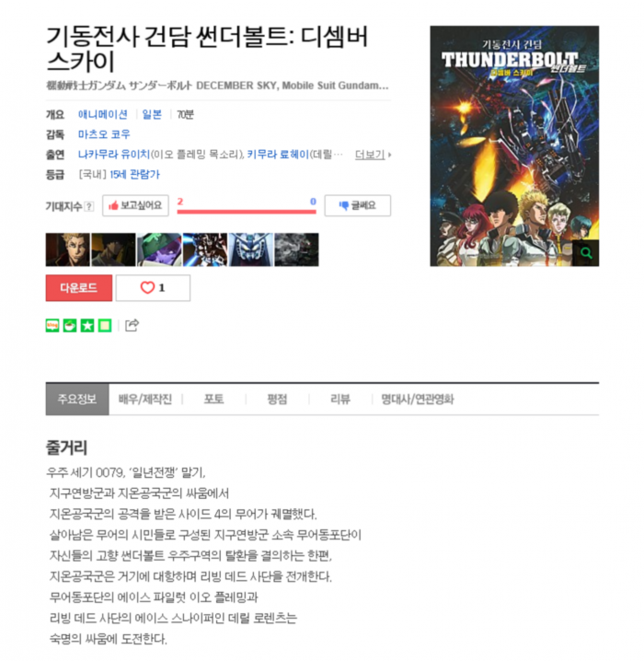The height and width of the screenshot is (661, 644).
Task: Go to the 명대사/연관영화 tab
Action: pyautogui.click(x=418, y=400)
